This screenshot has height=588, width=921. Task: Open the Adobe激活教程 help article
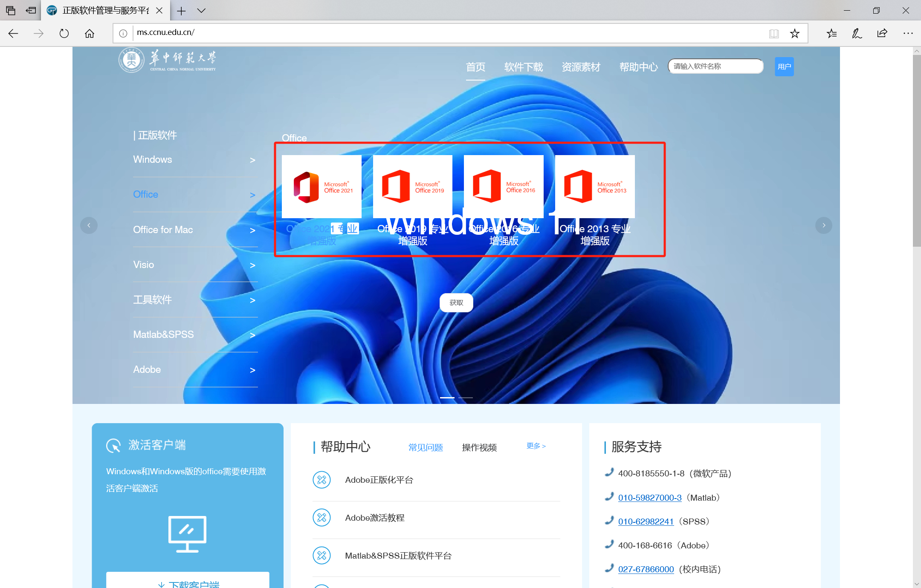(375, 518)
